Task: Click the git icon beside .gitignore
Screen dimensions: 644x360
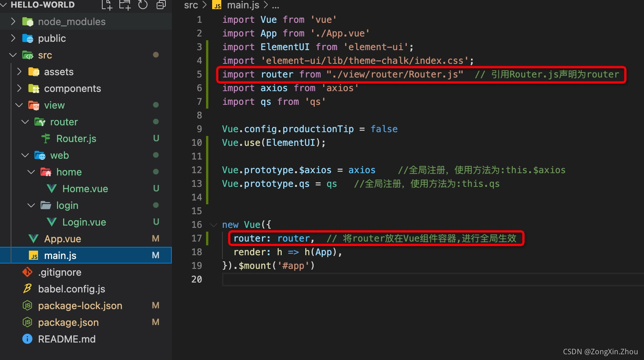Action: click(x=27, y=272)
